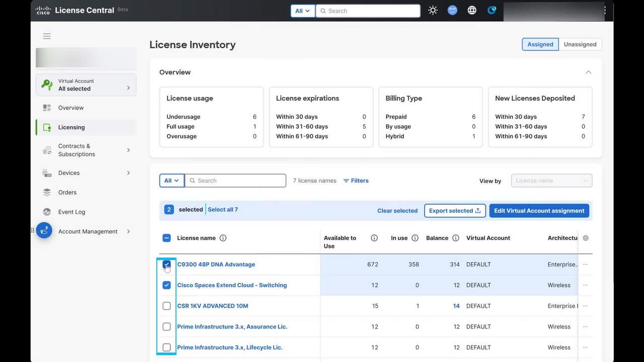This screenshot has height=362, width=644.
Task: Uncheck Cisco Spaces Extend Cloud - Switching checkbox
Action: 167,285
